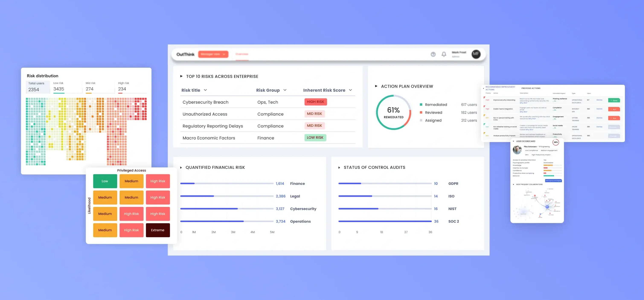644x300 pixels.
Task: Click the central node in Most Frequent Collaborations graph
Action: [x=547, y=207]
